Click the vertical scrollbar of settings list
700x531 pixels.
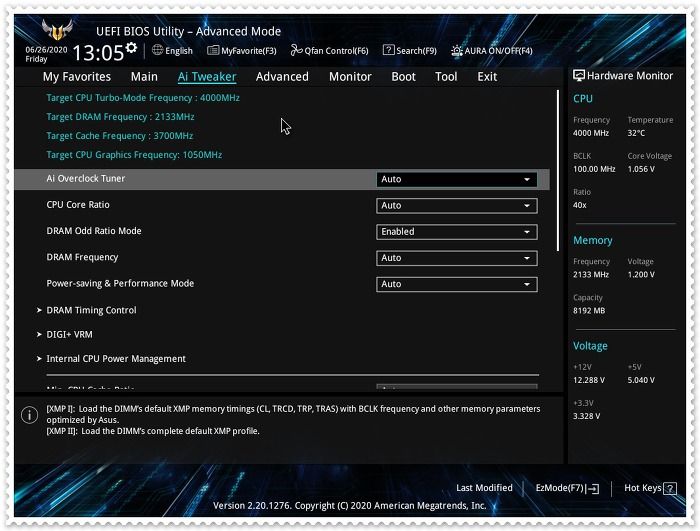pyautogui.click(x=558, y=171)
